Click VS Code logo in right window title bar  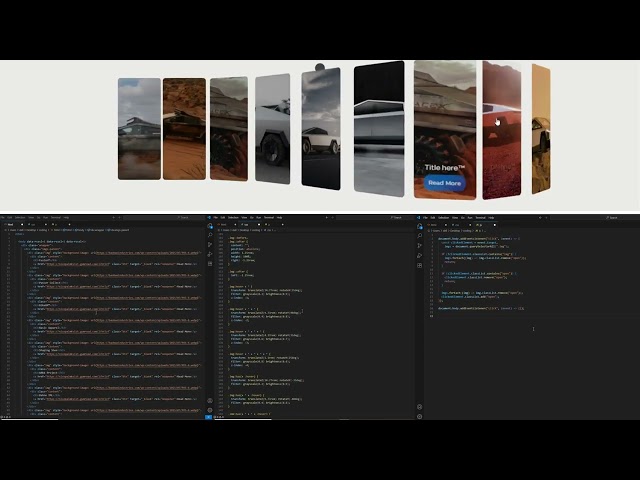pyautogui.click(x=418, y=218)
